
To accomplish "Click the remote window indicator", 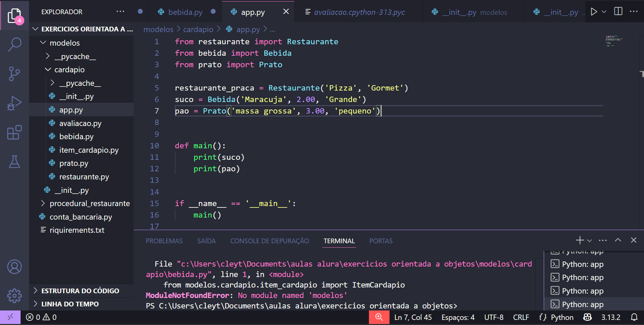I will pyautogui.click(x=10, y=317).
